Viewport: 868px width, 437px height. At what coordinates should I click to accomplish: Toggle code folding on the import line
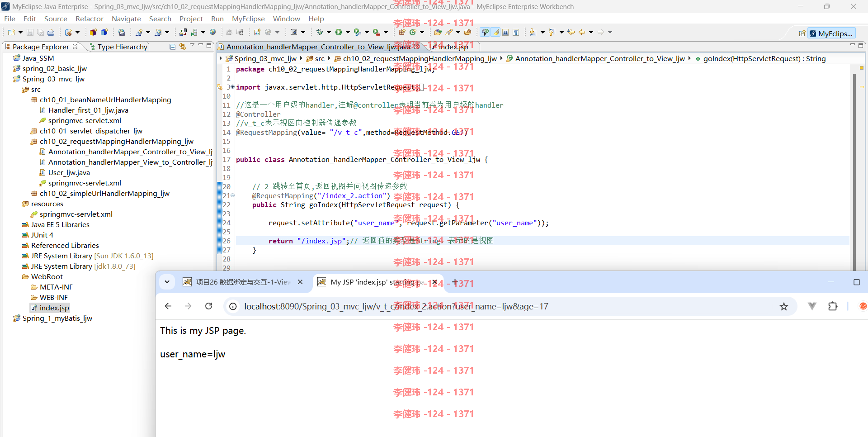pos(232,87)
